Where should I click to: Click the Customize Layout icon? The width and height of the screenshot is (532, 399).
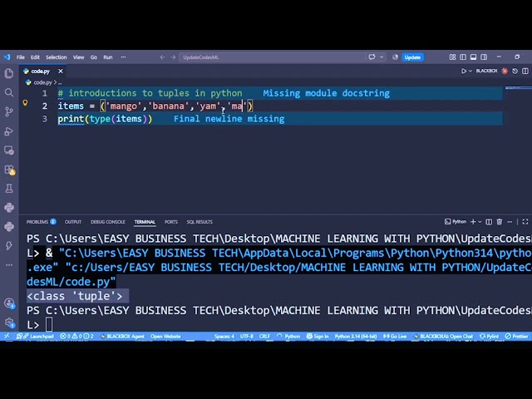click(452, 57)
